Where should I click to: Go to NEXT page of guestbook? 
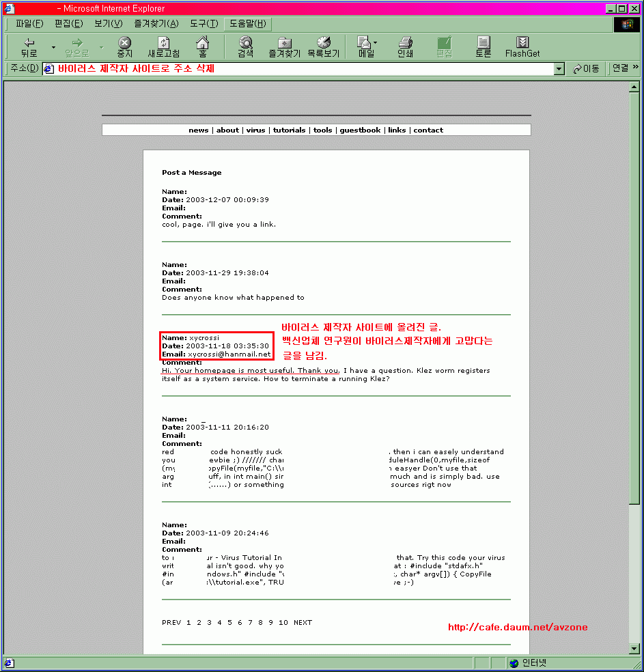(x=303, y=622)
